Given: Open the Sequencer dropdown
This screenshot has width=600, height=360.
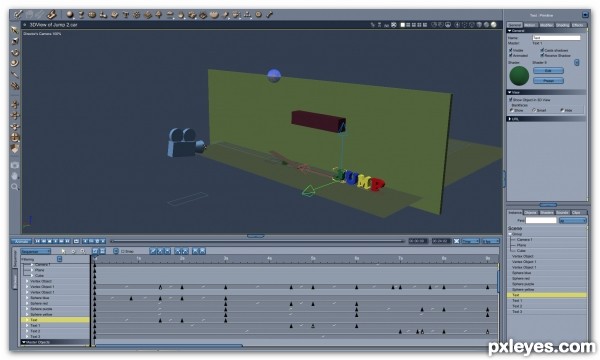Looking at the screenshot, I should click(36, 251).
